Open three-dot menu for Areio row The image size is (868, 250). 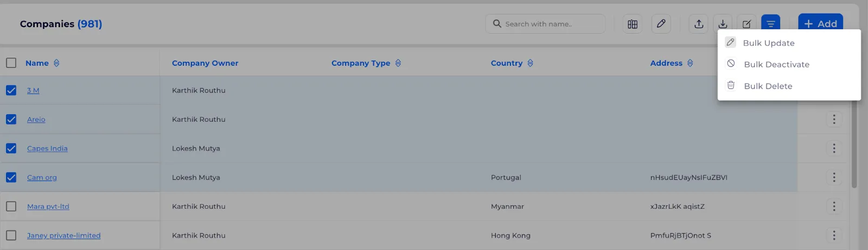click(x=834, y=119)
